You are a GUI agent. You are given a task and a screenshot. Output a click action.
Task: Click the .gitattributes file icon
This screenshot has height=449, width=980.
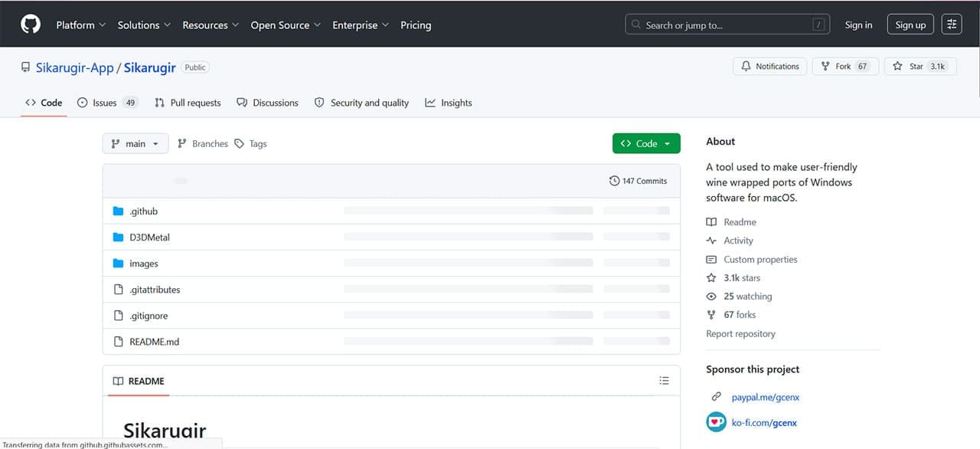tap(118, 290)
